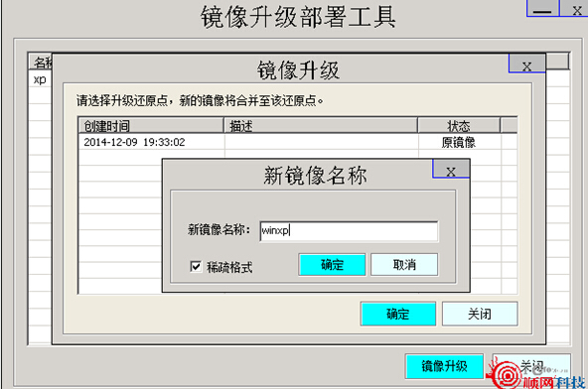Select the xp entry in the background list

click(x=40, y=79)
